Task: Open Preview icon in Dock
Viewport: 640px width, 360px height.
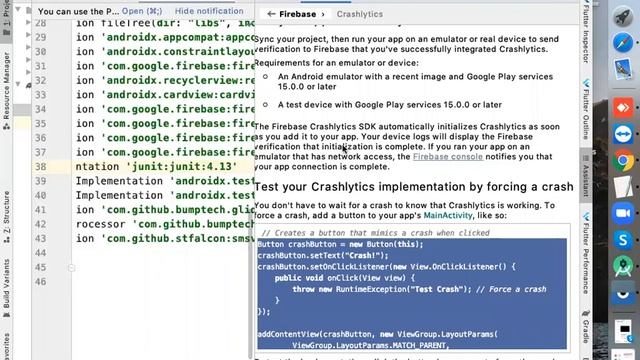Action: click(x=622, y=69)
